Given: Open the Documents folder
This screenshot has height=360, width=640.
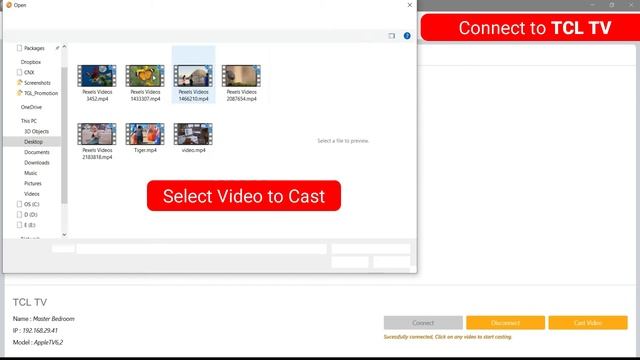Looking at the screenshot, I should click(37, 152).
